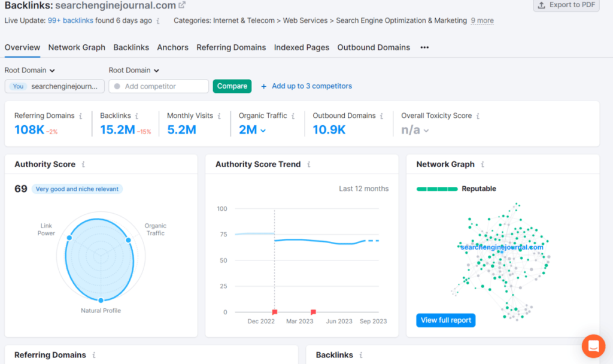The width and height of the screenshot is (613, 364).
Task: Expand the 2M organic traffic dropdown
Action: coord(253,130)
